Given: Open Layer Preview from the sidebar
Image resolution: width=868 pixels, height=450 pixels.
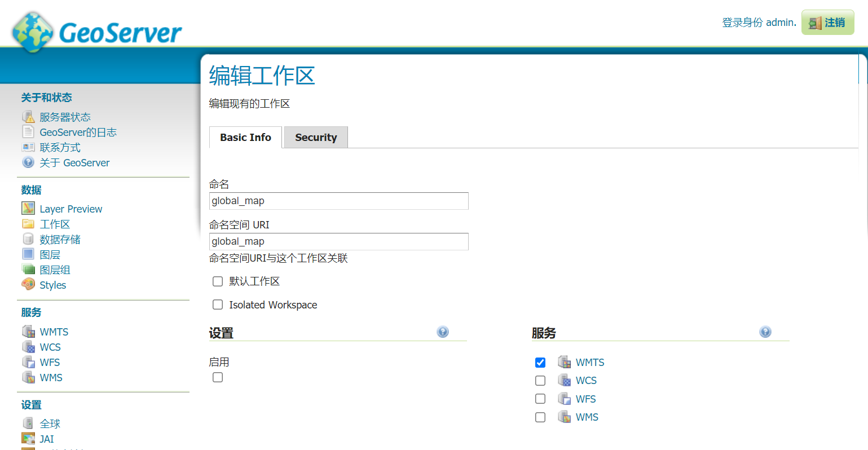Looking at the screenshot, I should click(71, 209).
